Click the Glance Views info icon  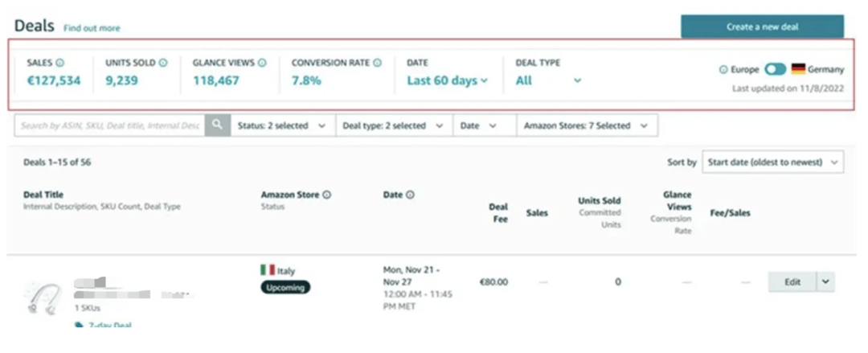[262, 63]
